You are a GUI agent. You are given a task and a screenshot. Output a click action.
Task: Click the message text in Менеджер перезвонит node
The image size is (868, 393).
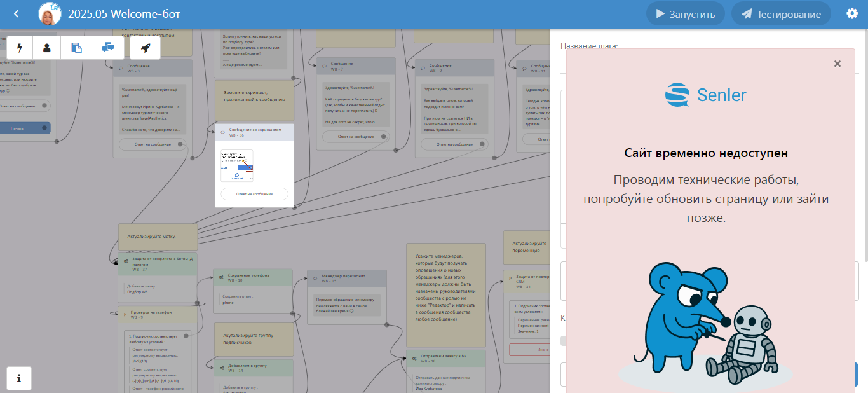tap(347, 305)
